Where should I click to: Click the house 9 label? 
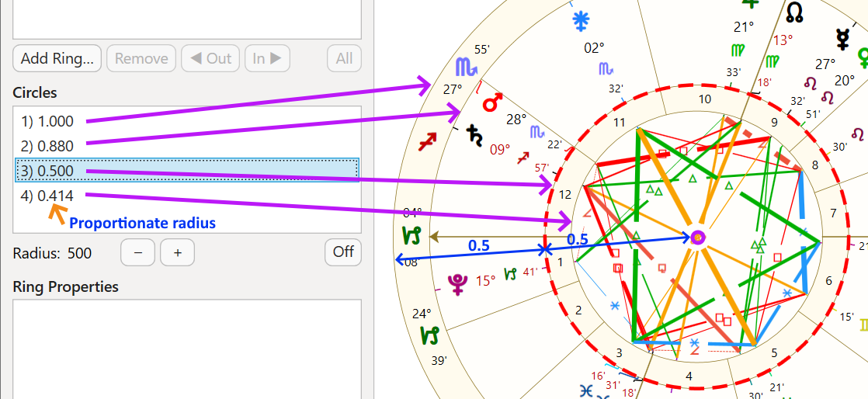(x=775, y=123)
